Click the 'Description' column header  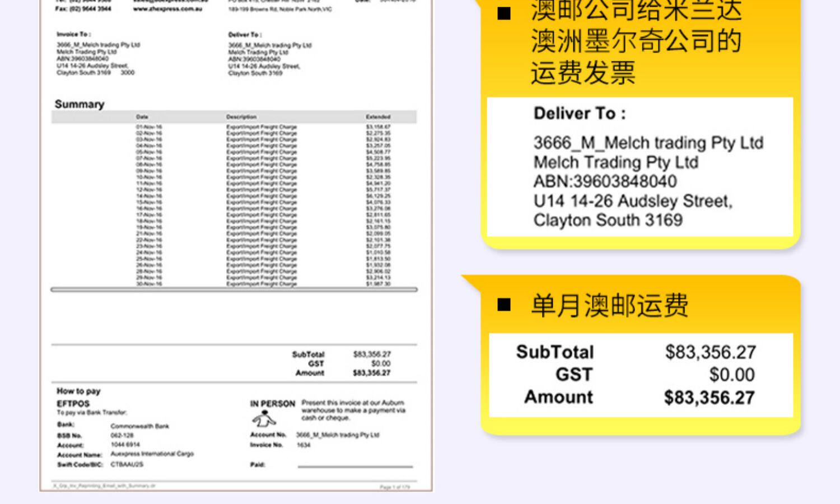click(x=241, y=117)
